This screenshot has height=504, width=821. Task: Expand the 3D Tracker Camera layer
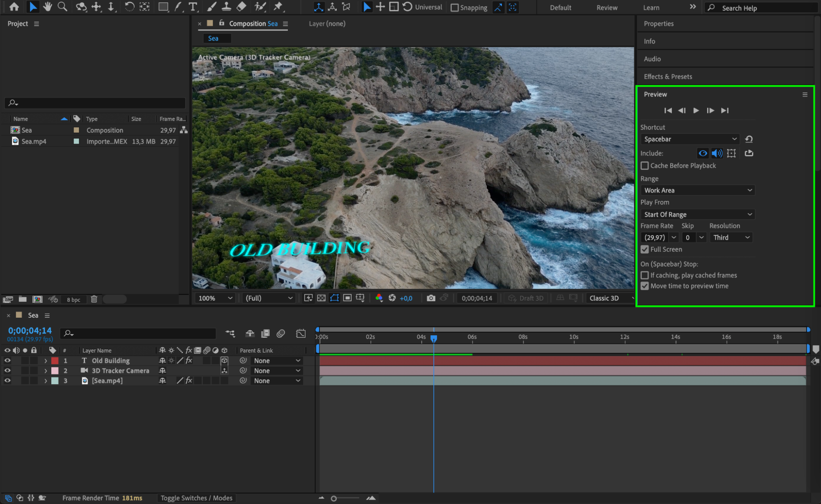click(46, 371)
